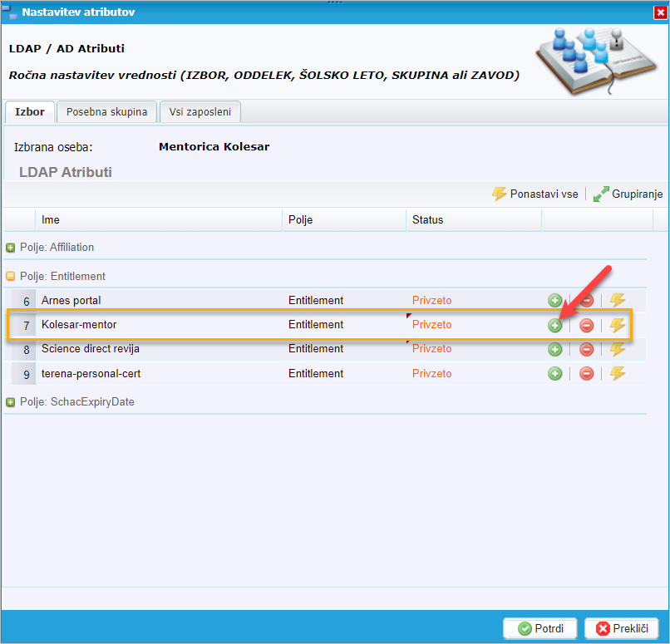Add entitlement for Science direct revija
670x644 pixels.
point(554,349)
